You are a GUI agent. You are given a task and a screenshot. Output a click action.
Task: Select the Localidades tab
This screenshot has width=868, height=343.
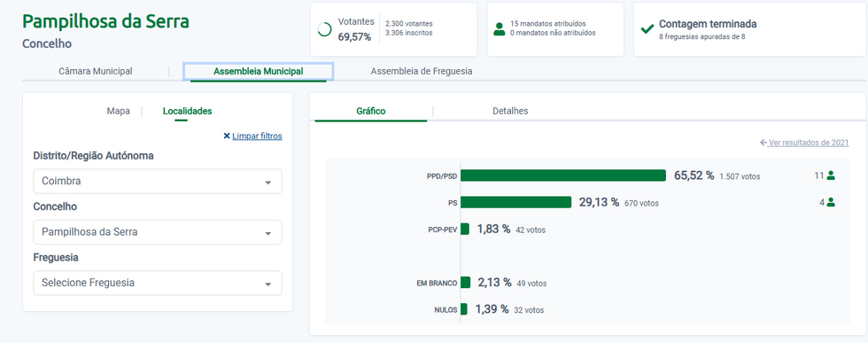(187, 111)
